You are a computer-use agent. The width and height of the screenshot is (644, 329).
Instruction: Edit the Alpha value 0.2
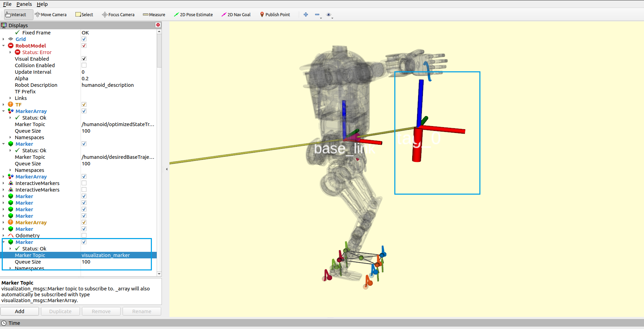pyautogui.click(x=118, y=78)
